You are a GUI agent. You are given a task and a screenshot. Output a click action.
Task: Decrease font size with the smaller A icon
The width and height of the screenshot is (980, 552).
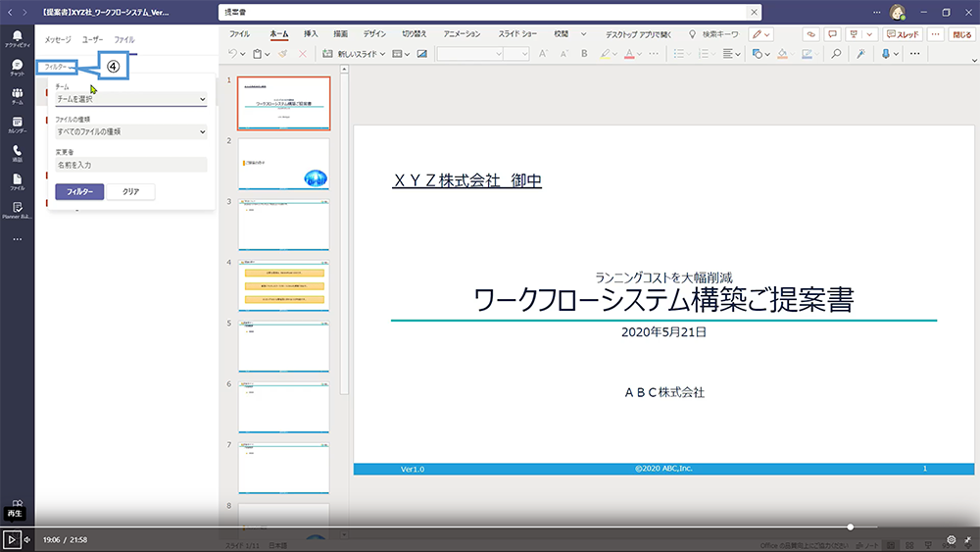[x=563, y=54]
